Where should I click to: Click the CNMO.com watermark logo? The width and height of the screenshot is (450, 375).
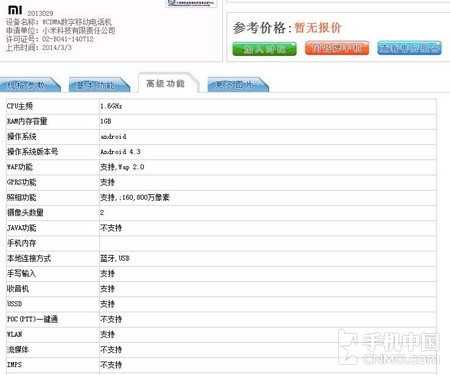[x=389, y=347]
